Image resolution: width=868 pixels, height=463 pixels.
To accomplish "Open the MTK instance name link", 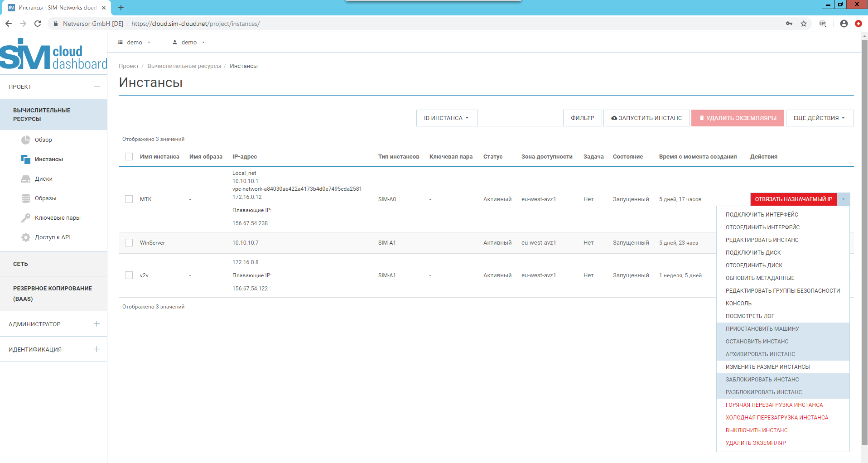I will click(x=146, y=199).
